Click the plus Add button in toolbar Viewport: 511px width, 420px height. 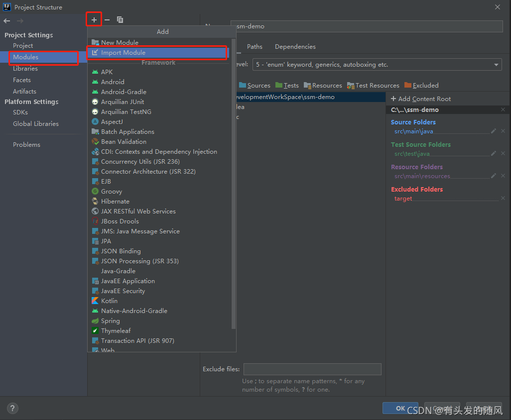click(x=94, y=20)
